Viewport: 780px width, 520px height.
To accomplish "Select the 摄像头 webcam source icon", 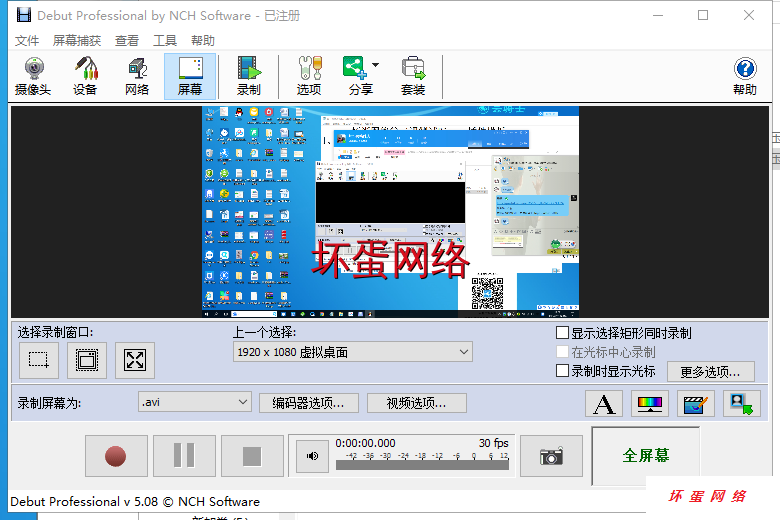I will 33,77.
